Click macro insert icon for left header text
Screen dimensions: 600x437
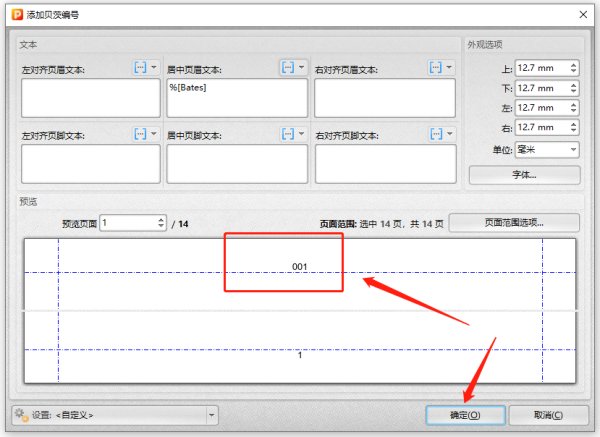tap(140, 68)
